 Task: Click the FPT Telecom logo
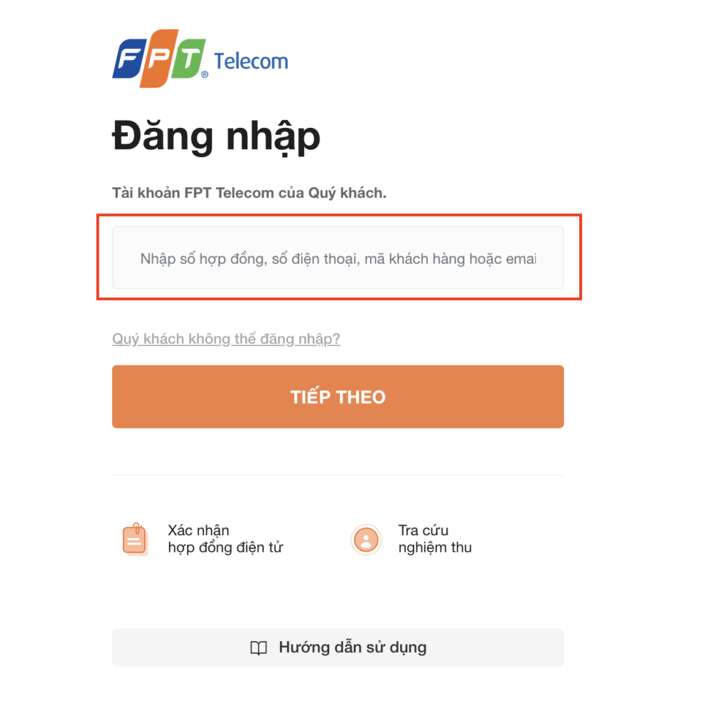click(x=200, y=58)
